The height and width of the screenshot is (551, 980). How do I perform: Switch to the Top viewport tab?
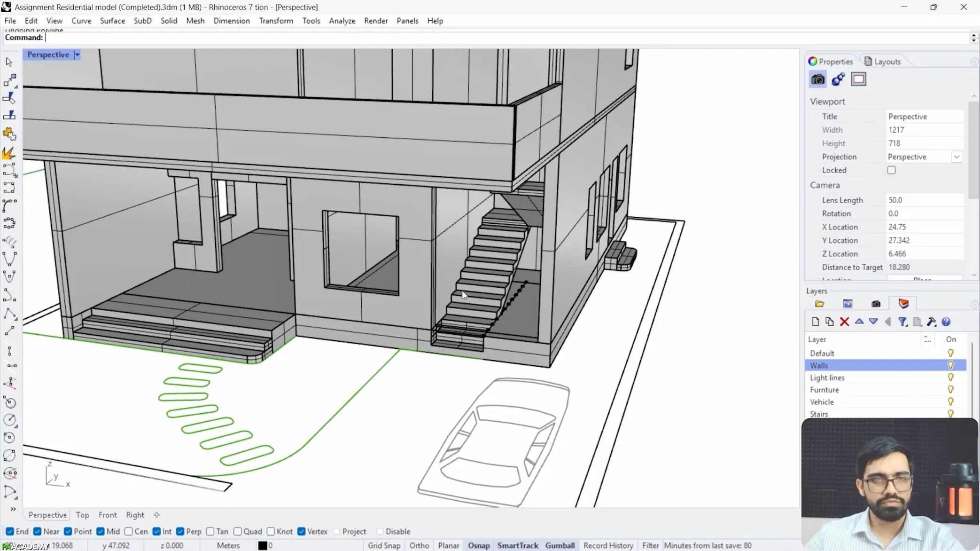click(x=82, y=515)
